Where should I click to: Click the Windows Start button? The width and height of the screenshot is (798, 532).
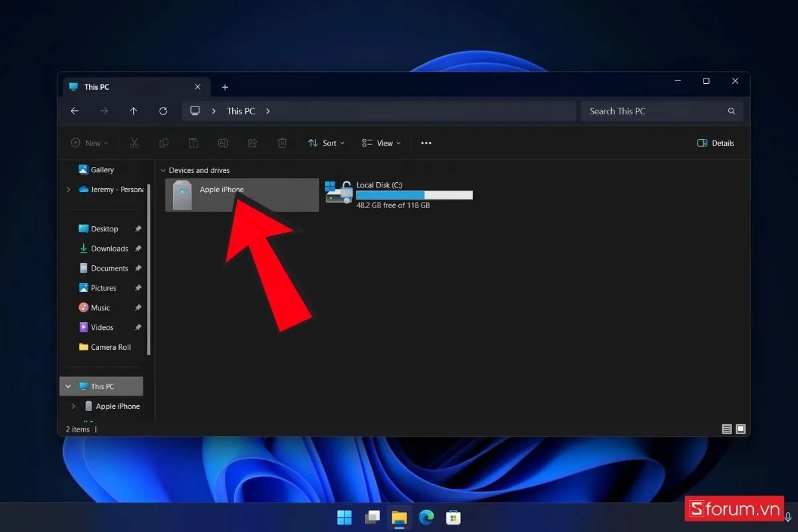click(x=344, y=517)
